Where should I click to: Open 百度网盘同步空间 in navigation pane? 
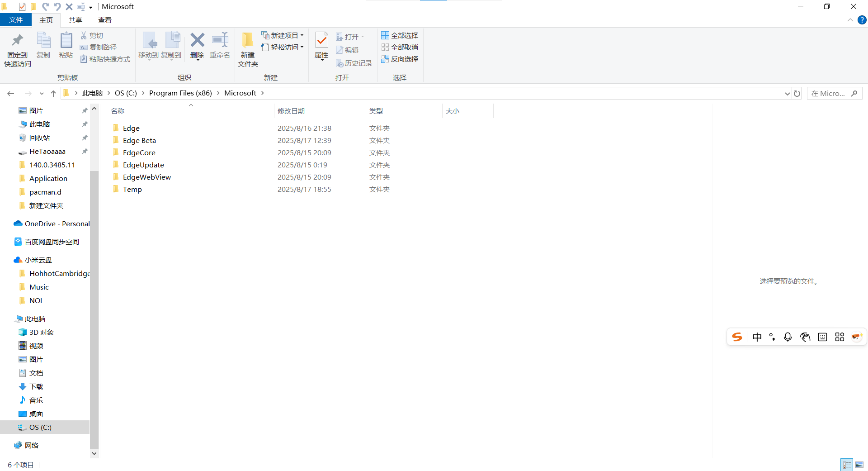tap(52, 242)
